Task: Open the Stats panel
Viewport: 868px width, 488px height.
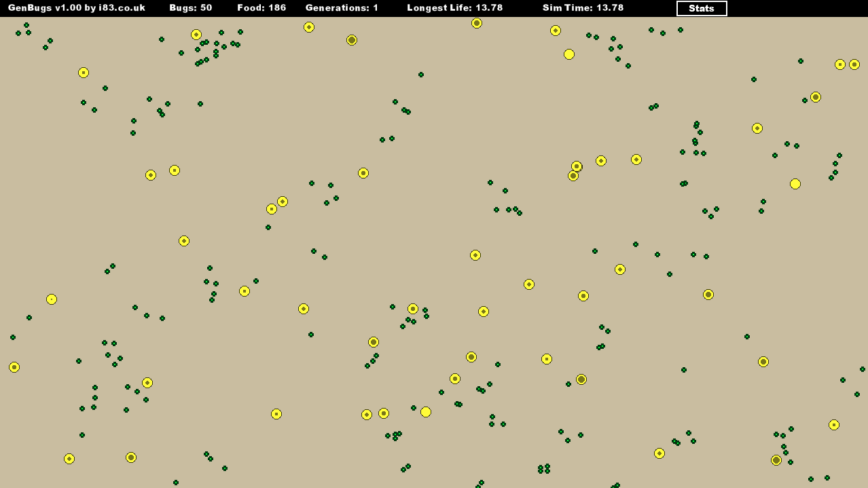Action: click(x=701, y=8)
